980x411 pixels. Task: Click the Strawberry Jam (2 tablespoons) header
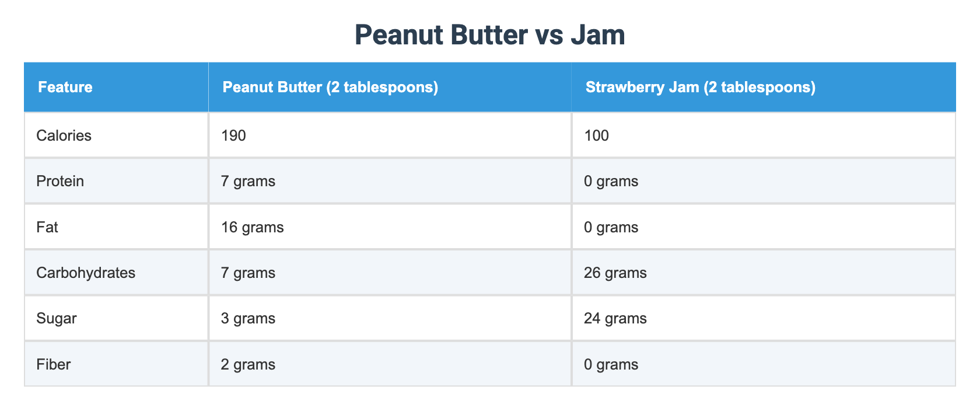700,88
